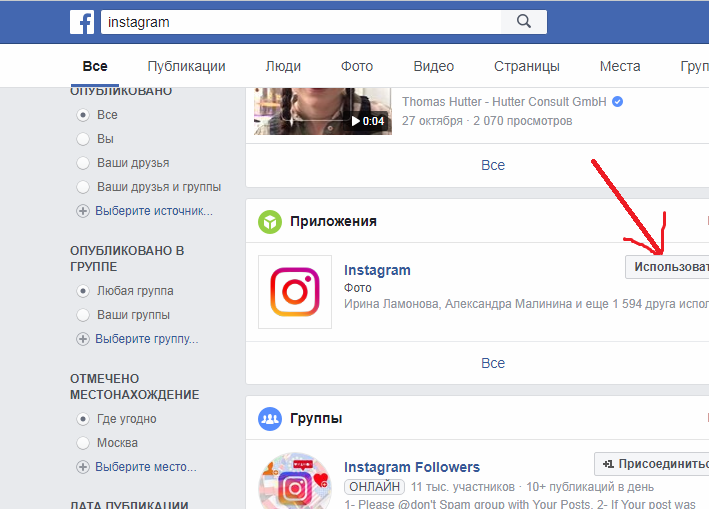The height and width of the screenshot is (509, 709).
Task: Switch to the Страницы tab
Action: tap(527, 66)
